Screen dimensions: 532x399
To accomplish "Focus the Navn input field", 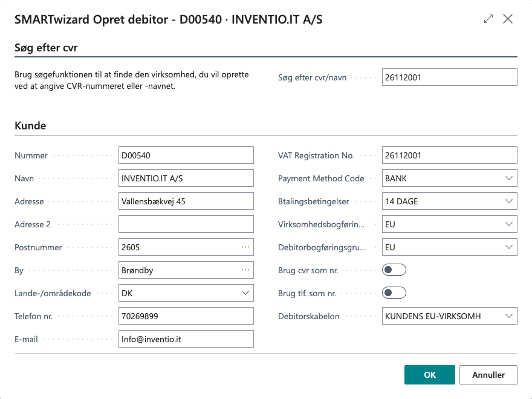I will click(186, 178).
